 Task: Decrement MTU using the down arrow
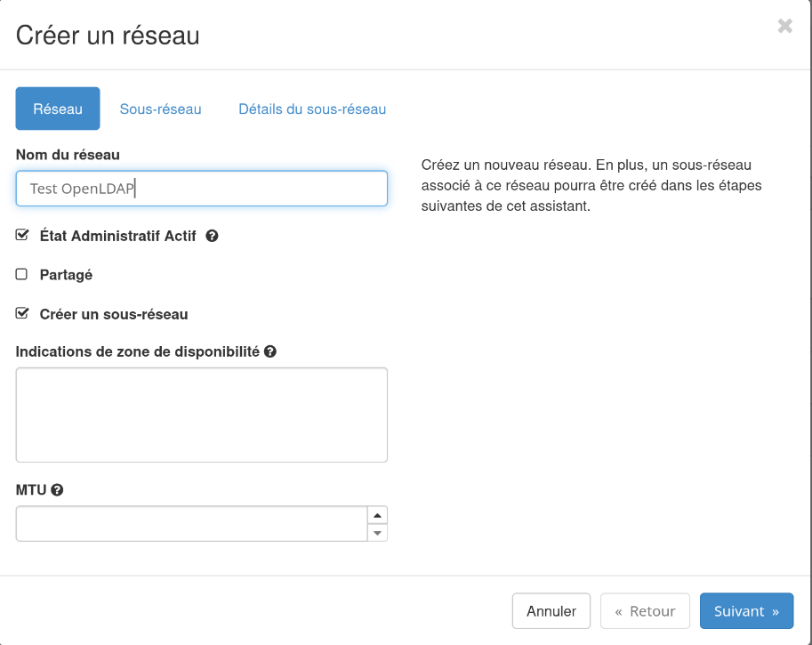point(377,532)
